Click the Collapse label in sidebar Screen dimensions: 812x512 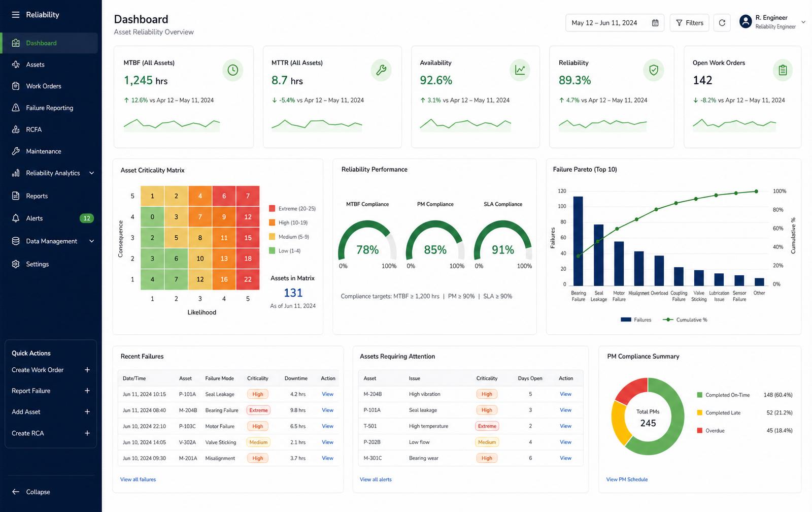(38, 492)
